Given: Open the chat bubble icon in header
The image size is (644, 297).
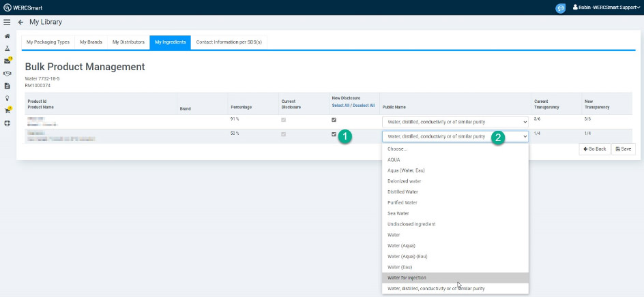Looking at the screenshot, I should [560, 7].
